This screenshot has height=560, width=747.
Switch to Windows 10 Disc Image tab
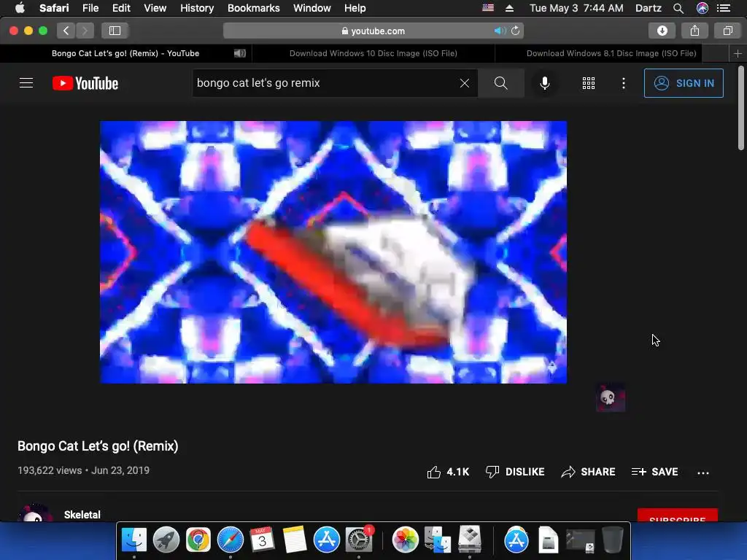click(373, 53)
